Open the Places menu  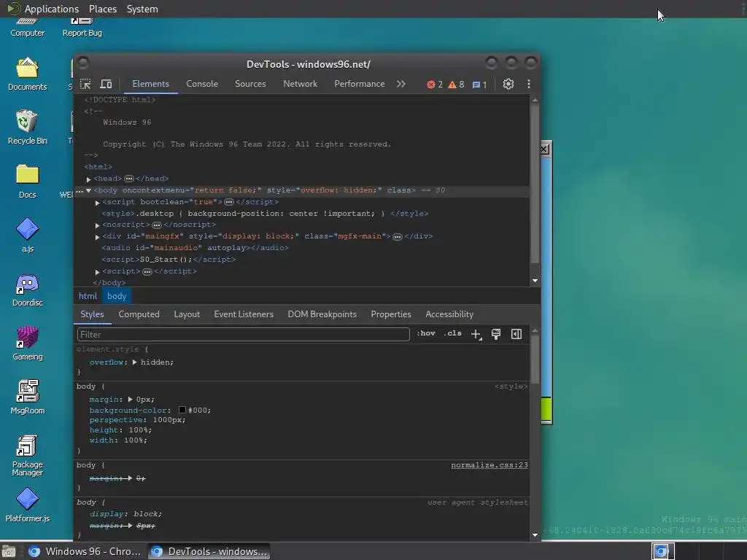(102, 9)
